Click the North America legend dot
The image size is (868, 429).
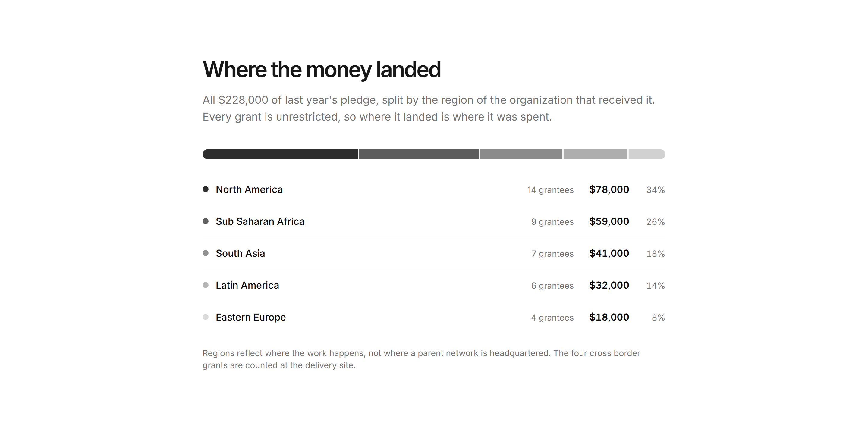206,189
